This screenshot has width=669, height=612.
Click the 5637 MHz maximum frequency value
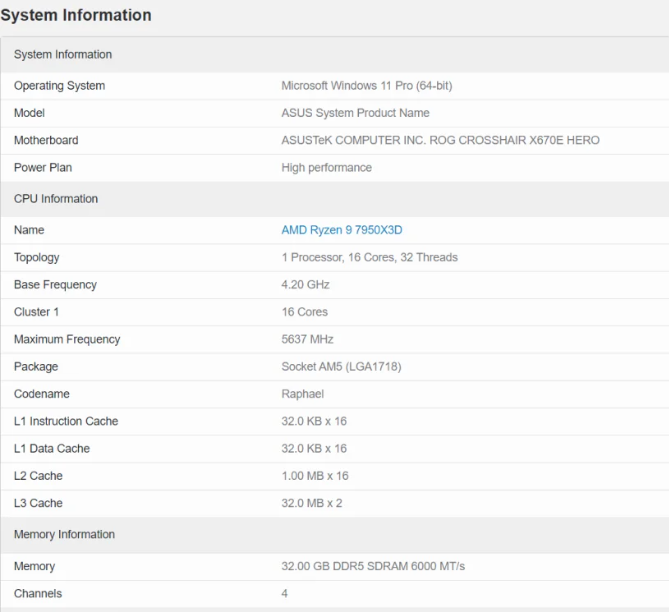(x=307, y=339)
